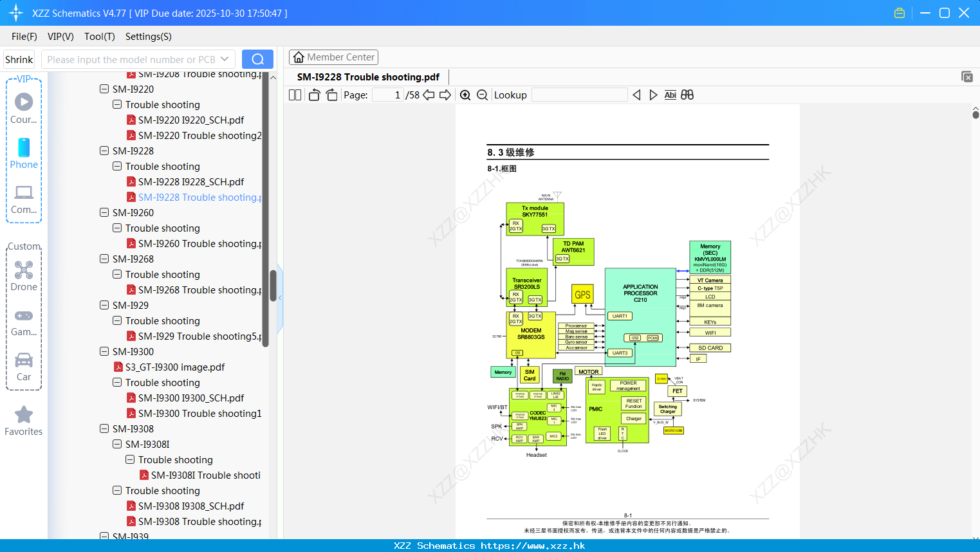Image resolution: width=980 pixels, height=552 pixels.
Task: Open the model number search dropdown
Action: click(x=226, y=59)
